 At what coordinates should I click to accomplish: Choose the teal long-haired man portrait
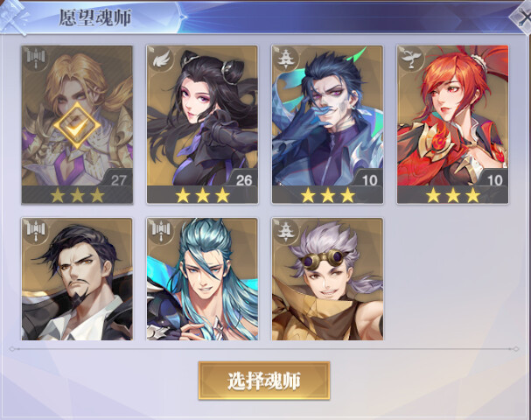tap(202, 279)
